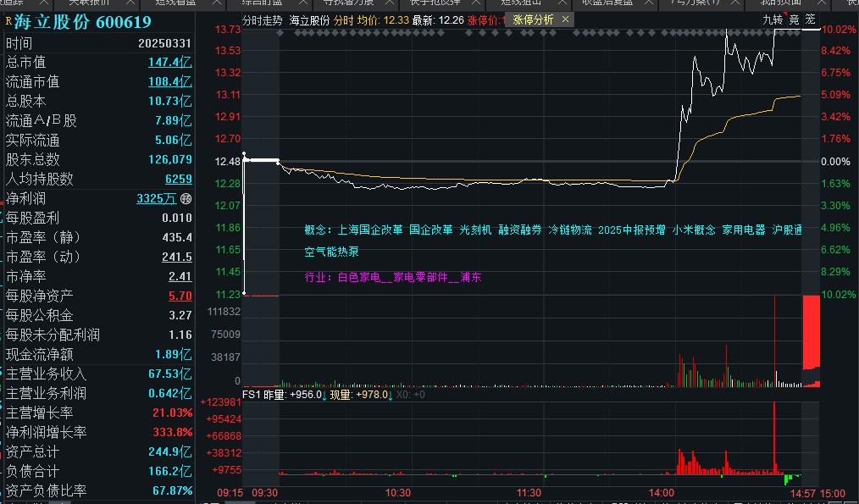Click the 实际流通 5.06亿 value

click(x=174, y=141)
